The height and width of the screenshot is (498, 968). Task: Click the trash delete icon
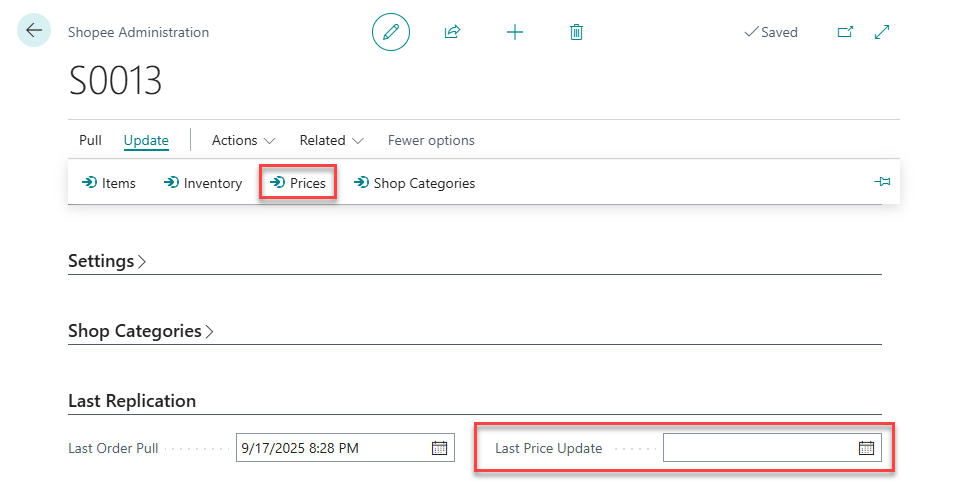[576, 32]
